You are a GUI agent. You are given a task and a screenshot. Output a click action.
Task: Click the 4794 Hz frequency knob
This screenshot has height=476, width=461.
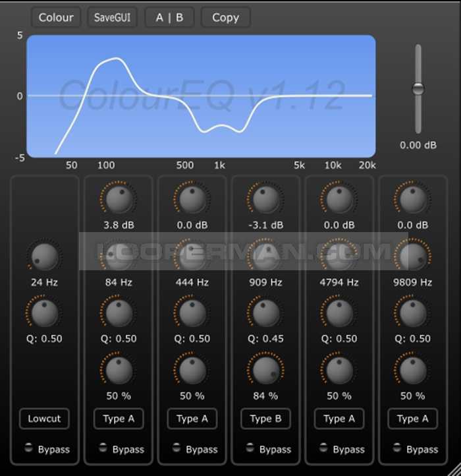pyautogui.click(x=339, y=257)
